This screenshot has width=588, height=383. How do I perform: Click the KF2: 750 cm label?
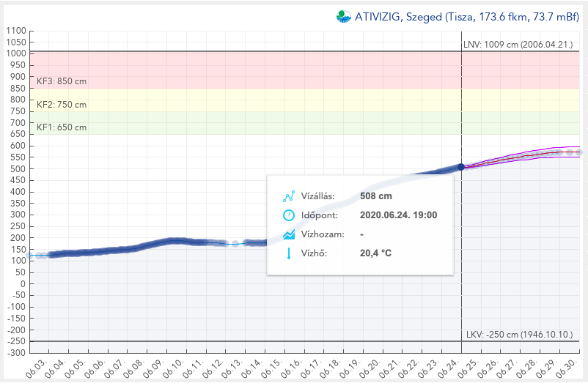click(62, 105)
